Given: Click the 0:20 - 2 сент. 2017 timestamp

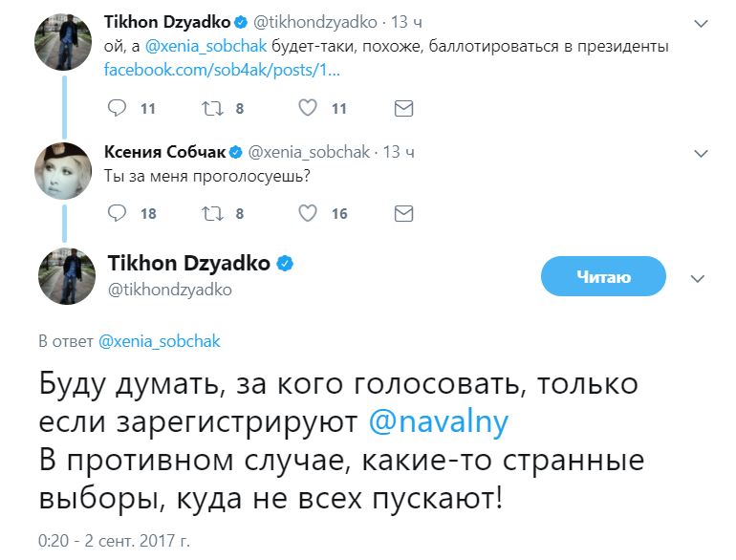Looking at the screenshot, I should pos(114,541).
